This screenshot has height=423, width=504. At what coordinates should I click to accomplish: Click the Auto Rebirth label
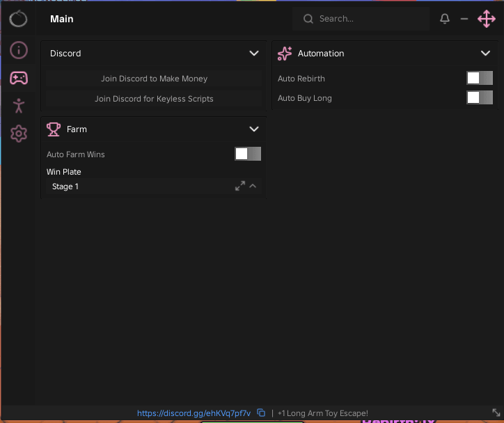[301, 79]
